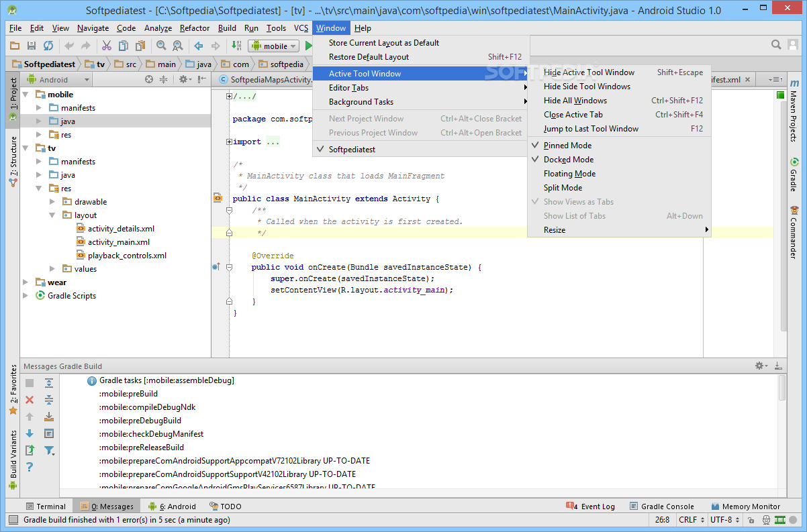
Task: Collapse the tv module tree node
Action: 26,148
